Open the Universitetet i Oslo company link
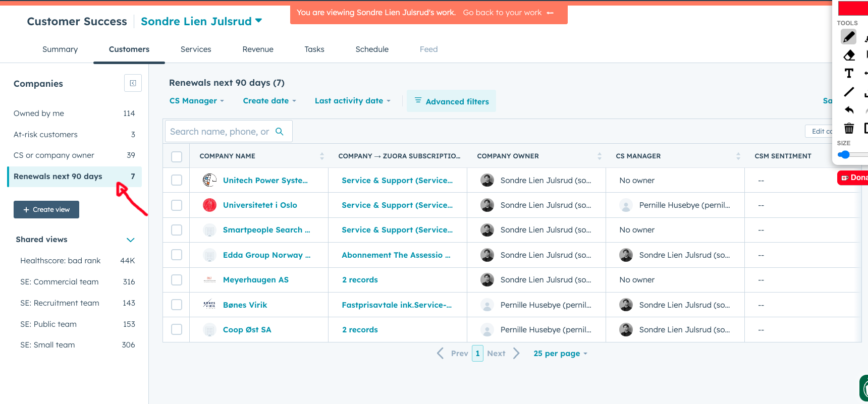Screen dimensions: 868x404 pyautogui.click(x=260, y=205)
